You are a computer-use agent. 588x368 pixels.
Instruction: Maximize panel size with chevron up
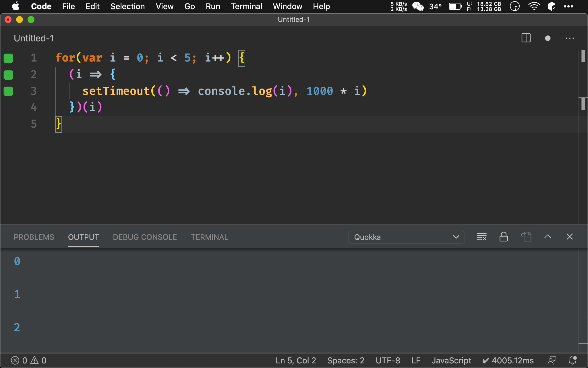pyautogui.click(x=548, y=237)
